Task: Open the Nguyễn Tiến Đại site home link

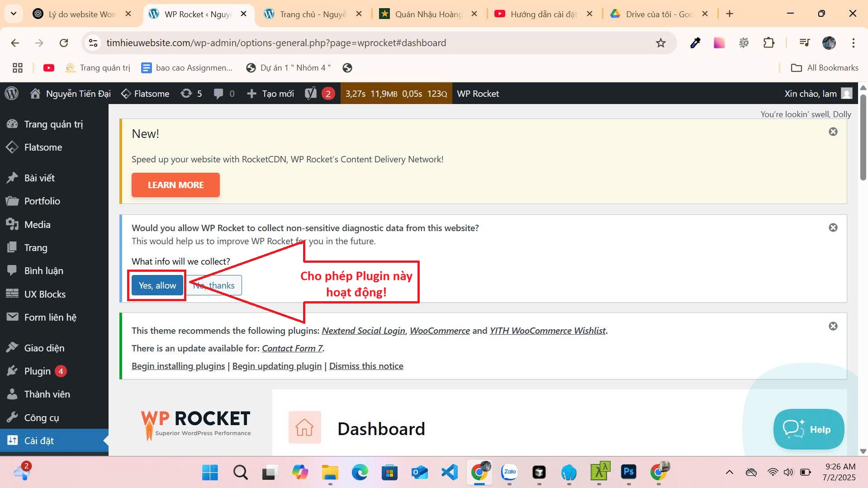Action: pos(70,94)
